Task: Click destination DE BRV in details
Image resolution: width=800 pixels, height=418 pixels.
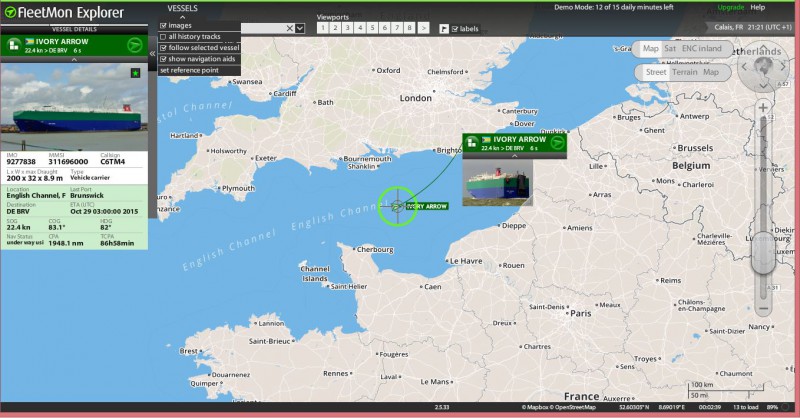Action: pos(18,211)
